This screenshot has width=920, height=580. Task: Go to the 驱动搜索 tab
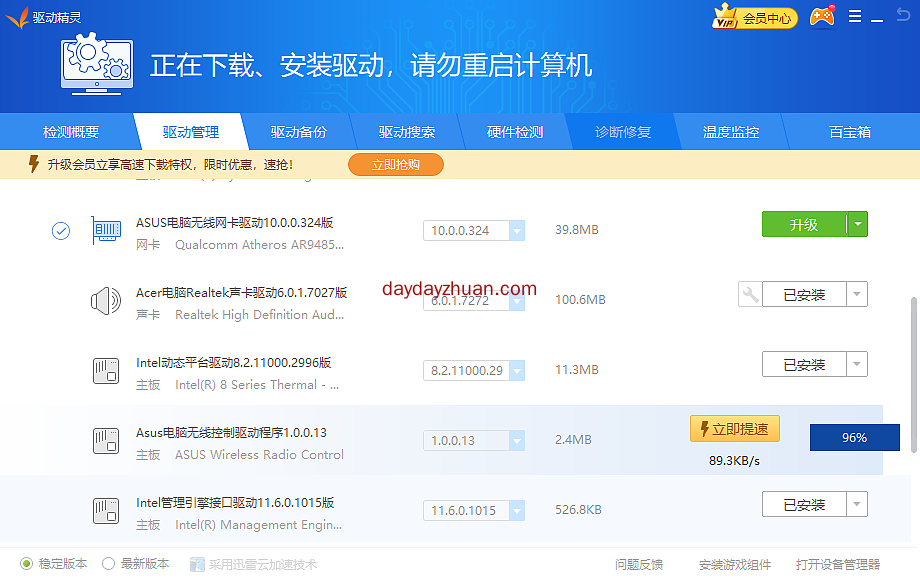pyautogui.click(x=407, y=132)
